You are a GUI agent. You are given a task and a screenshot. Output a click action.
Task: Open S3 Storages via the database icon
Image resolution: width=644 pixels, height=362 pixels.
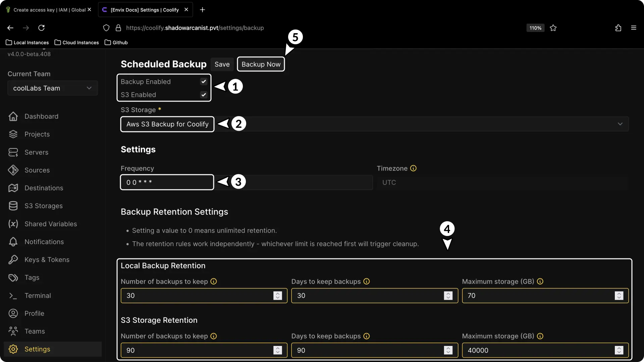click(x=13, y=206)
